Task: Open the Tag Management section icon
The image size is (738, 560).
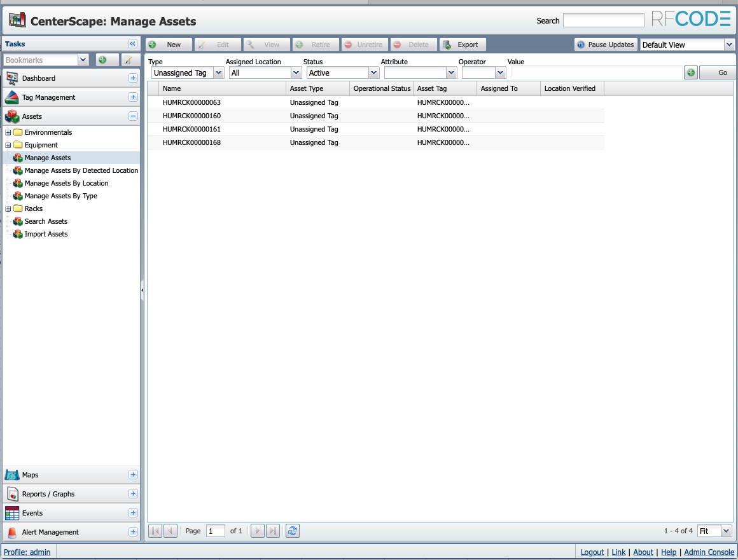Action: coord(11,97)
